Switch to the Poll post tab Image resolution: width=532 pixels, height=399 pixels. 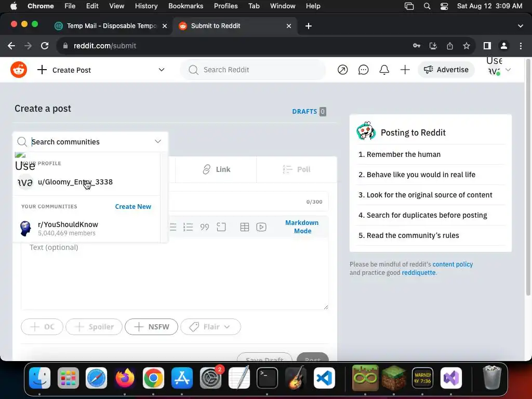297,169
